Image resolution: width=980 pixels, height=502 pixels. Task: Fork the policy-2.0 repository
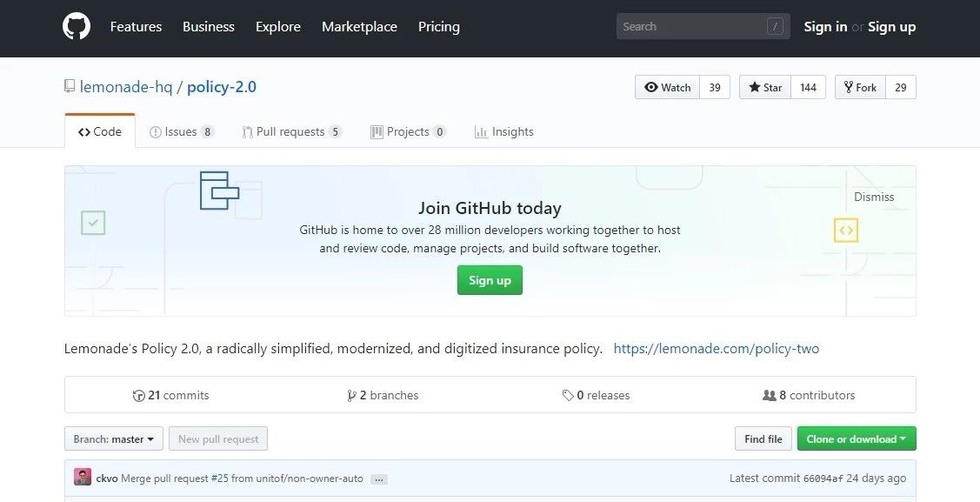[857, 88]
